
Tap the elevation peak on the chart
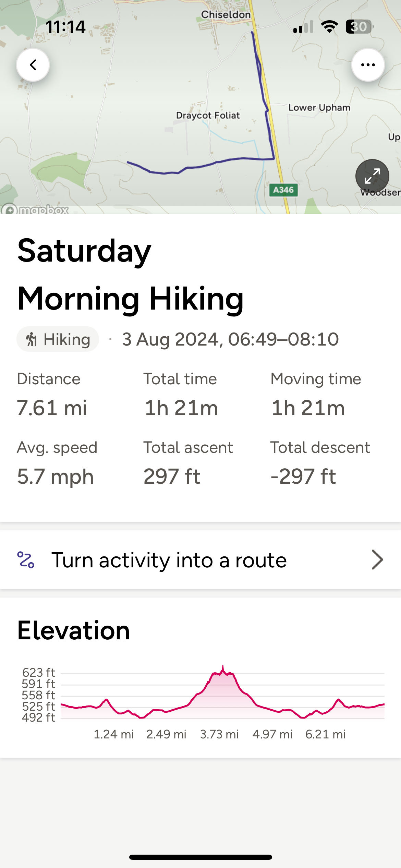pyautogui.click(x=223, y=668)
